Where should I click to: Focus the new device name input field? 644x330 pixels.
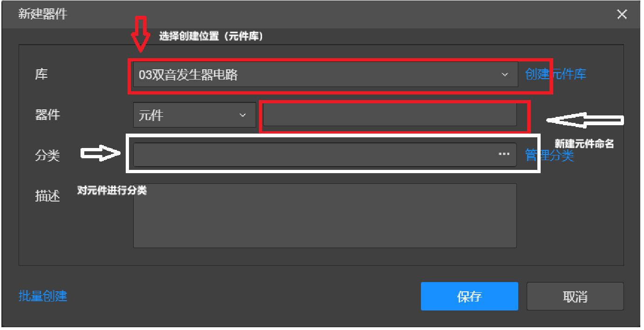point(390,115)
